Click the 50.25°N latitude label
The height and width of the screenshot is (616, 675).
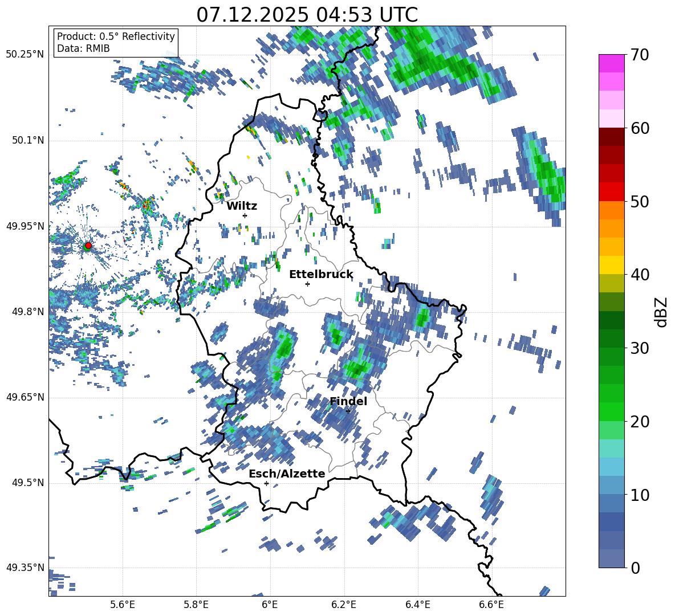(x=25, y=55)
